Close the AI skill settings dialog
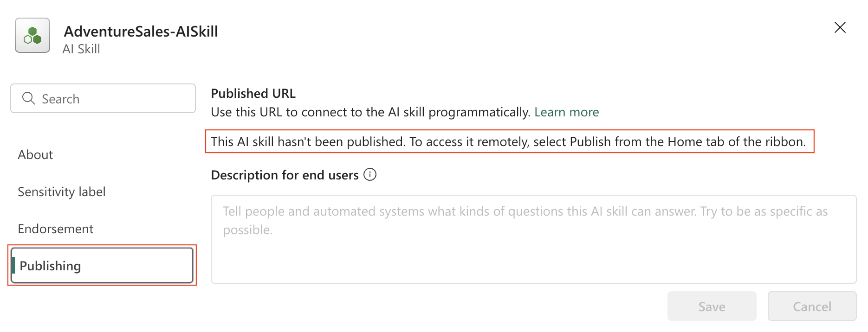This screenshot has width=868, height=332. point(840,27)
